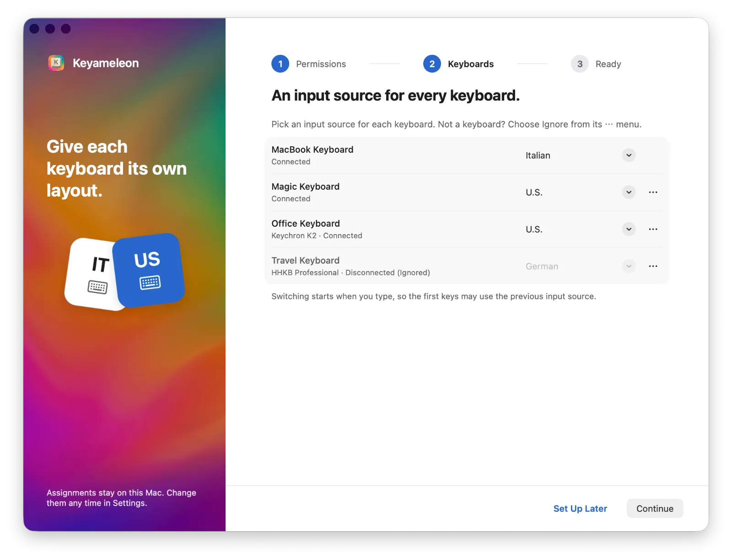Click the Keyameleon app logo icon
732x560 pixels.
[56, 63]
